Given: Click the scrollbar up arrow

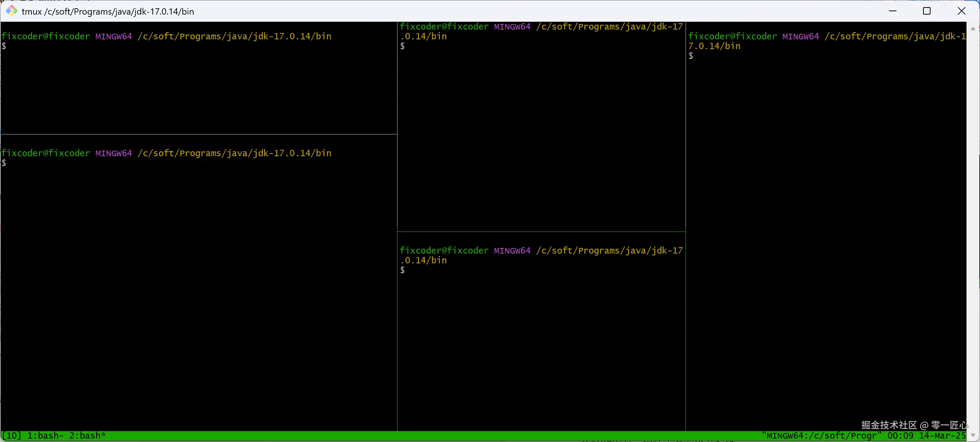Looking at the screenshot, I should click(973, 28).
